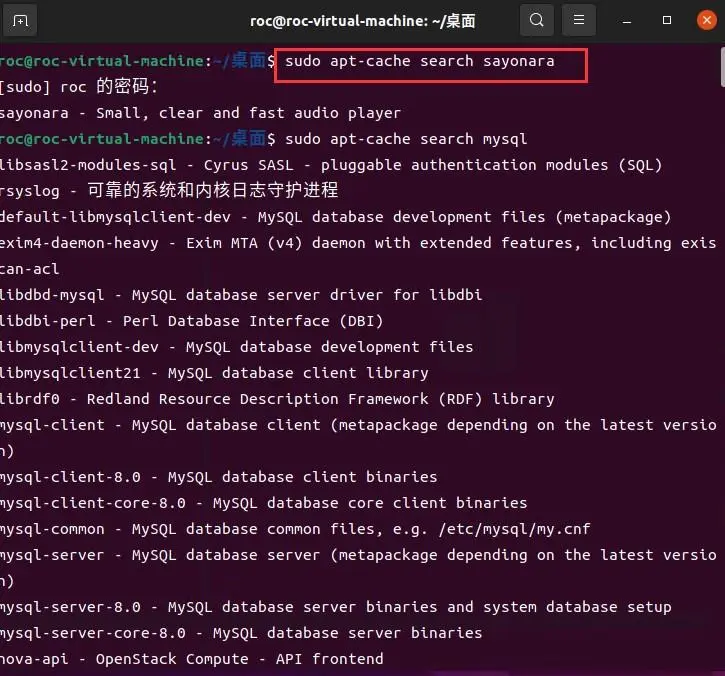The width and height of the screenshot is (725, 676).
Task: Click the rsyslog package line
Action: click(x=170, y=190)
